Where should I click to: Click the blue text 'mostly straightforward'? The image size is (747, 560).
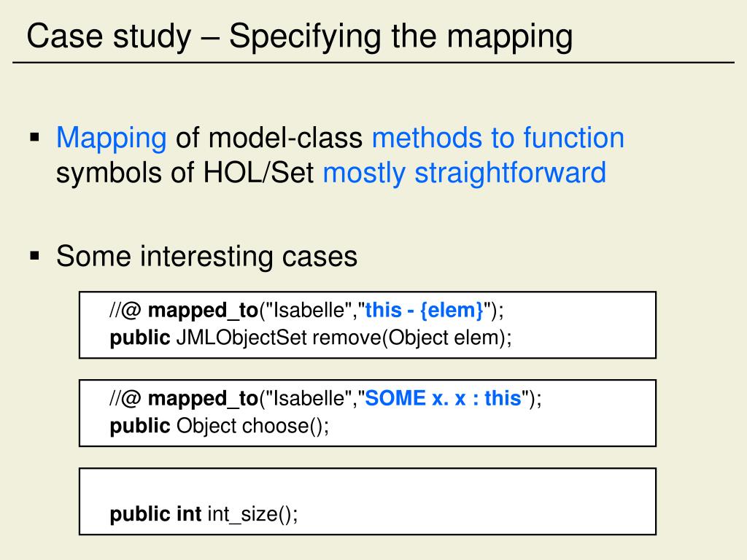point(465,174)
